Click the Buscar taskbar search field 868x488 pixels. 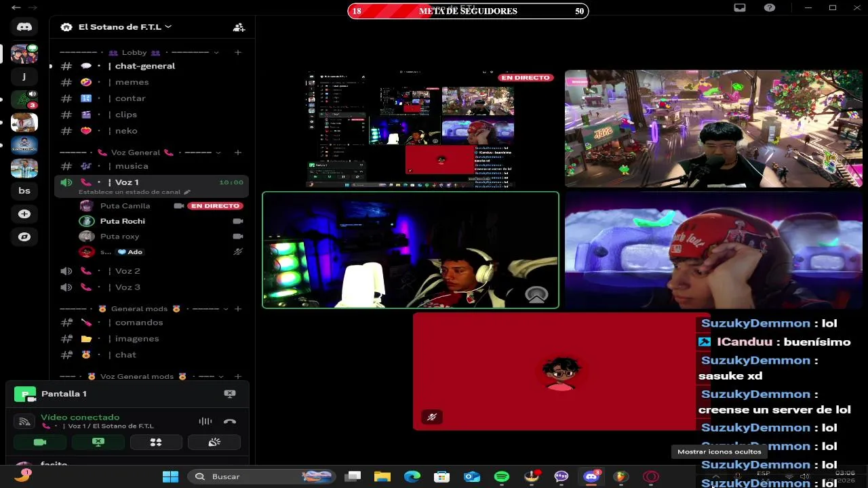tap(262, 476)
